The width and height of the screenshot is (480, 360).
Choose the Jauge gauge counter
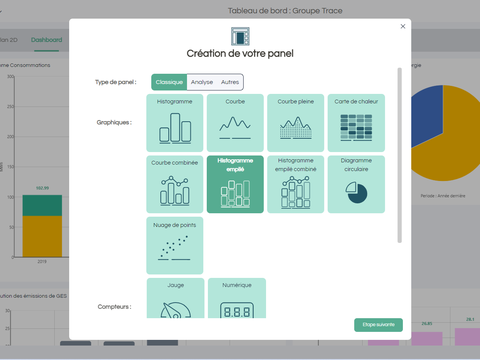click(x=176, y=298)
